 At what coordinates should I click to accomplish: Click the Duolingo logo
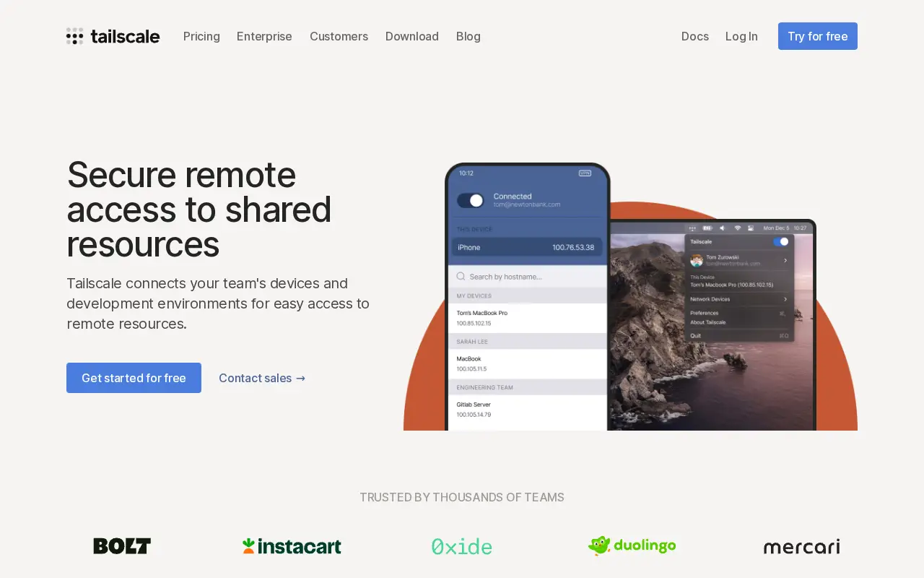[632, 545]
